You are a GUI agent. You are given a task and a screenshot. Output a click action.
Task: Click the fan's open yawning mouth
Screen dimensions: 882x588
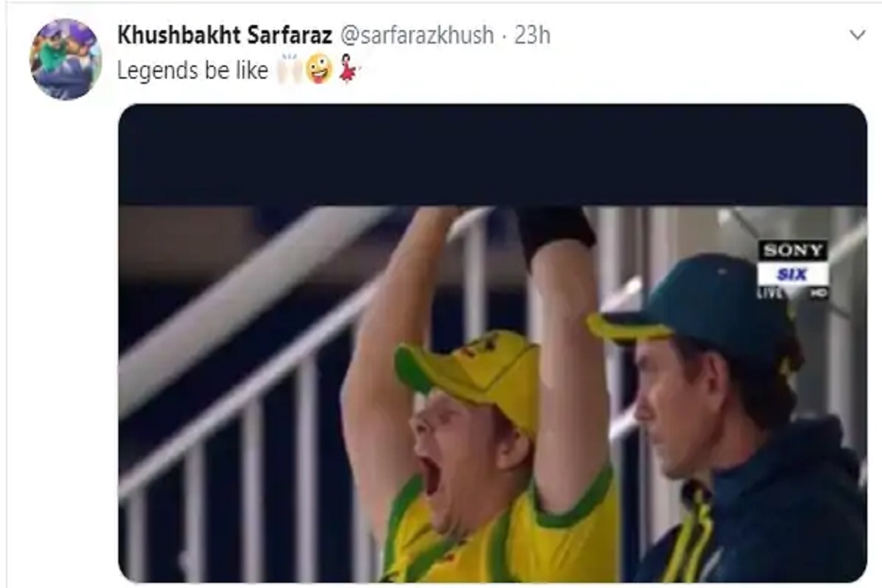[429, 474]
